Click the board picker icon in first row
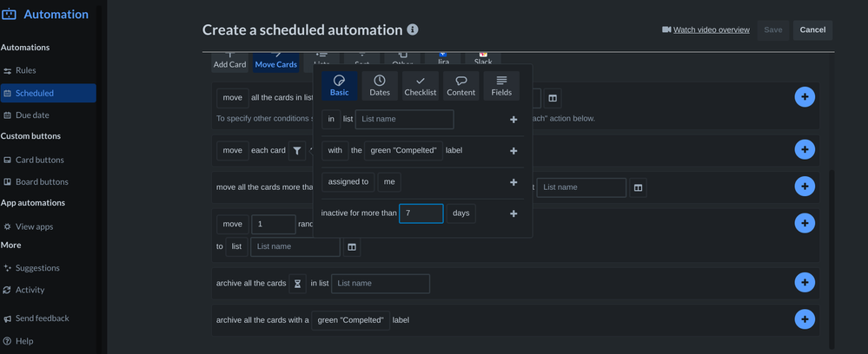 (553, 98)
